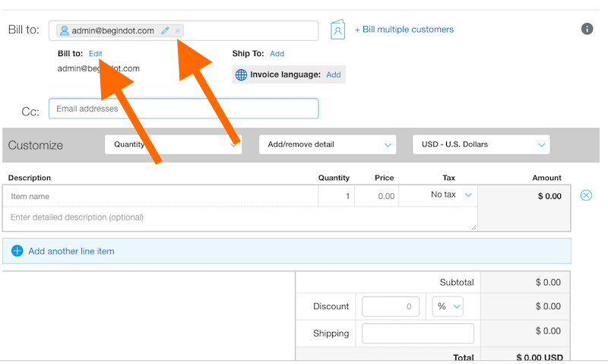Click the info icon beside Bill to row
The height and width of the screenshot is (364, 608).
[x=587, y=29]
